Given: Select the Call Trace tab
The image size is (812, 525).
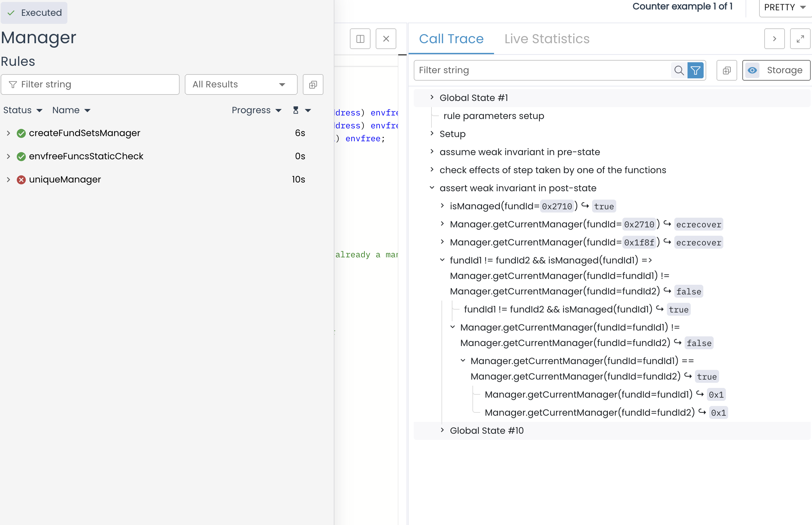Looking at the screenshot, I should pos(451,39).
